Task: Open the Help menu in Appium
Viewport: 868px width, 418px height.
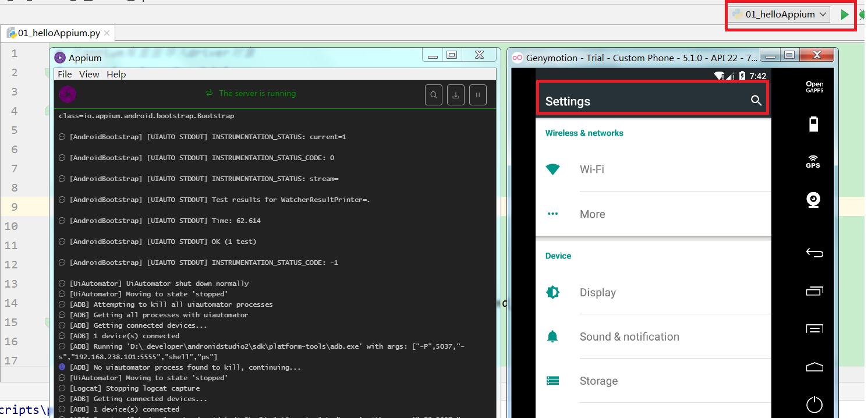Action: 116,74
